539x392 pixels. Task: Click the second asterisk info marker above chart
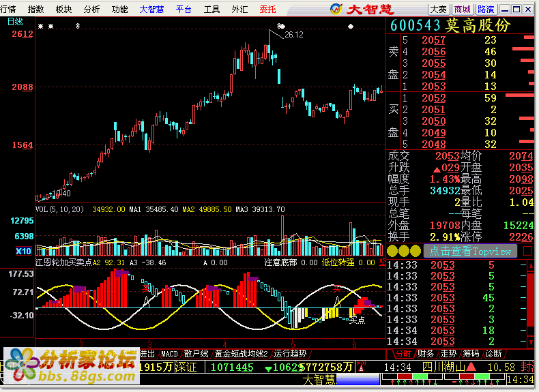(x=51, y=26)
